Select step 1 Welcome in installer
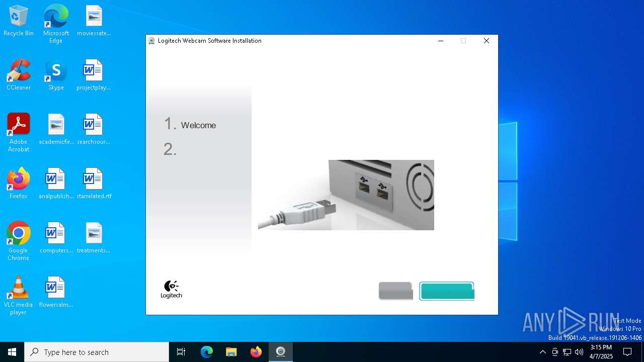 (190, 125)
